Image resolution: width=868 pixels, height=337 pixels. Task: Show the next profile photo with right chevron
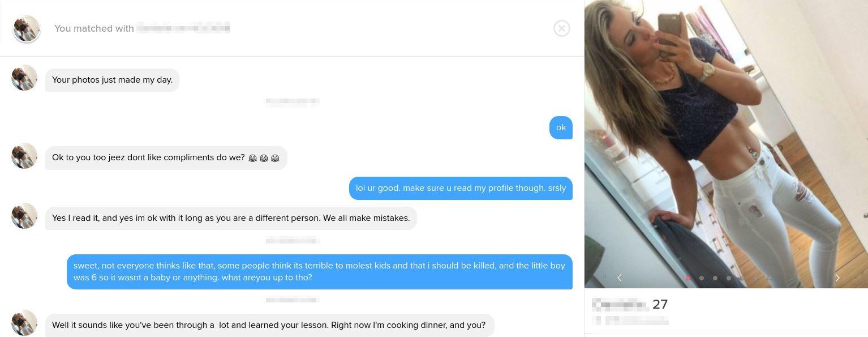click(x=837, y=278)
